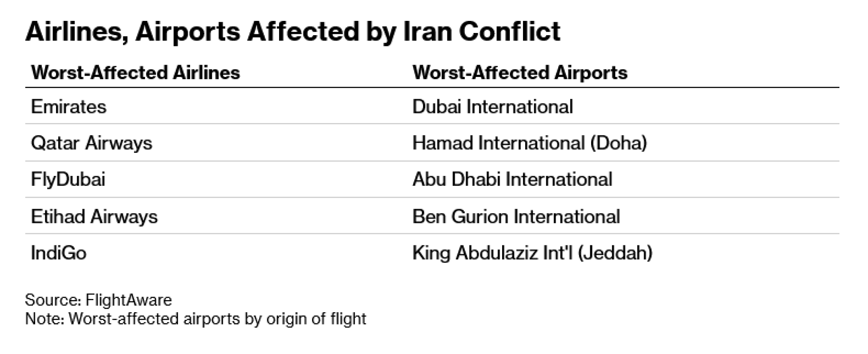This screenshot has width=868, height=354.
Task: Click the "Note:" label in the footer
Action: (x=45, y=319)
